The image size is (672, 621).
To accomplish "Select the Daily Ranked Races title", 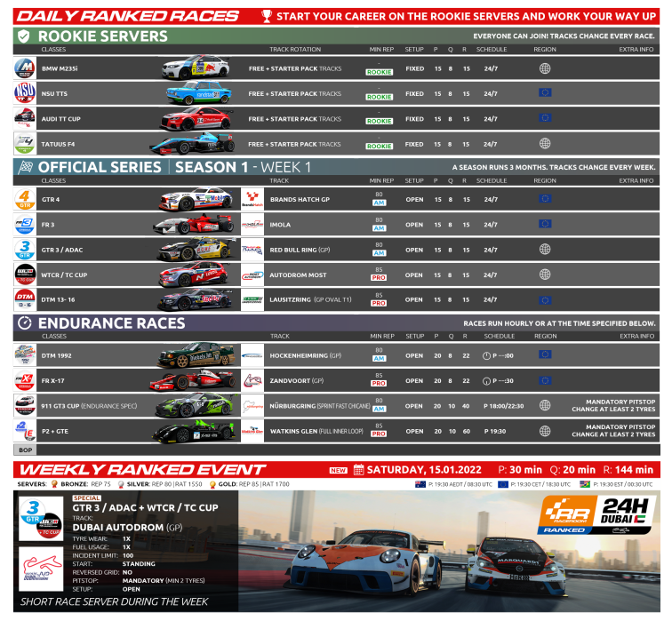I will point(129,16).
